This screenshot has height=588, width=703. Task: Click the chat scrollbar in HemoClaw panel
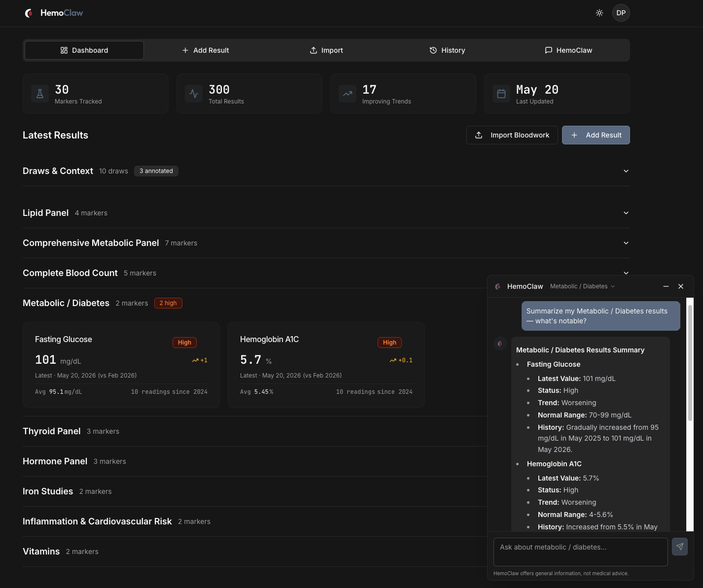click(x=690, y=363)
